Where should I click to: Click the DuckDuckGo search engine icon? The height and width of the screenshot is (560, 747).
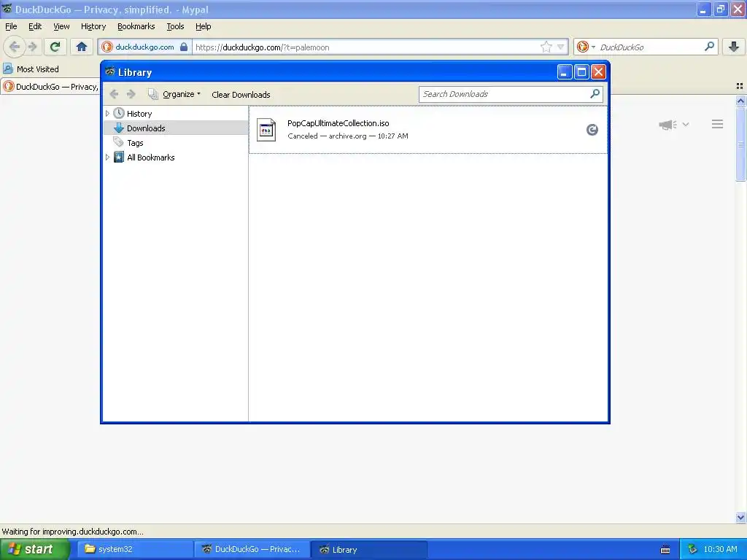point(582,47)
